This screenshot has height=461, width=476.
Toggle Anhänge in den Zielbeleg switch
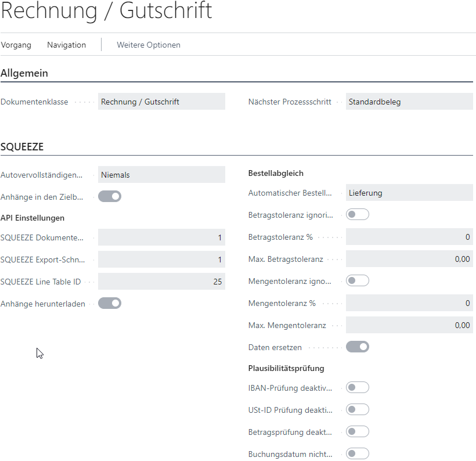click(110, 197)
